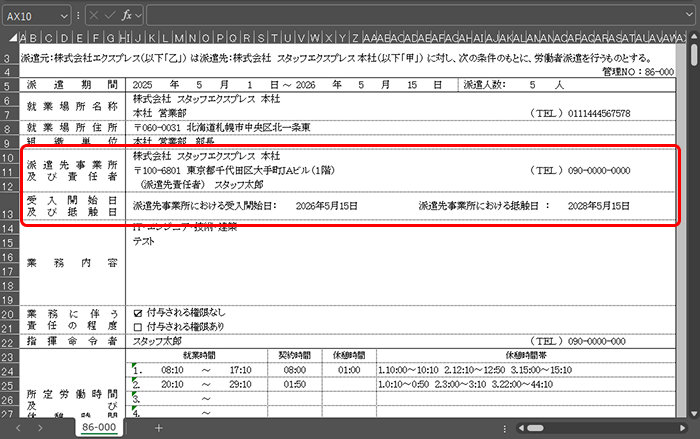700x439 pixels.
Task: Select column header A
Action: pos(23,38)
